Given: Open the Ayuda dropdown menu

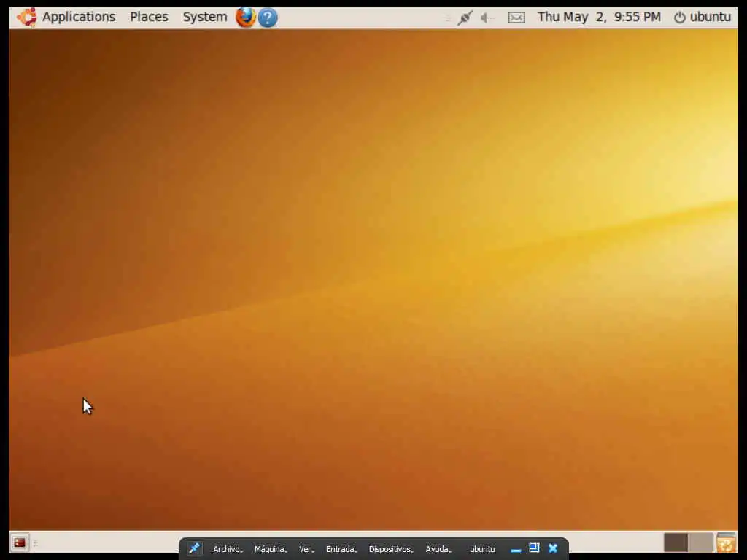Looking at the screenshot, I should (x=438, y=549).
